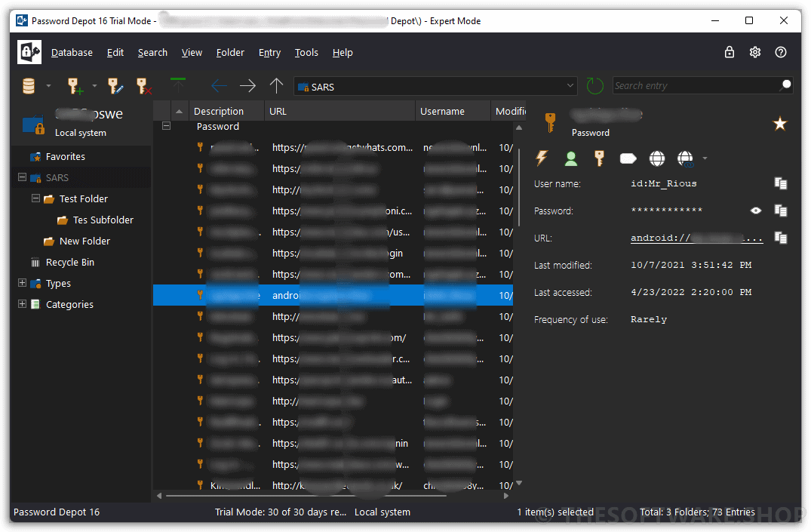Add a new password entry with key-plus icon
This screenshot has height=532, width=811.
coord(75,86)
